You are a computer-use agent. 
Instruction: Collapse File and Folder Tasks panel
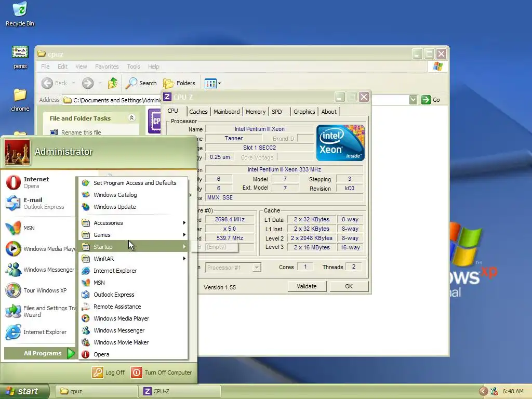pyautogui.click(x=131, y=118)
